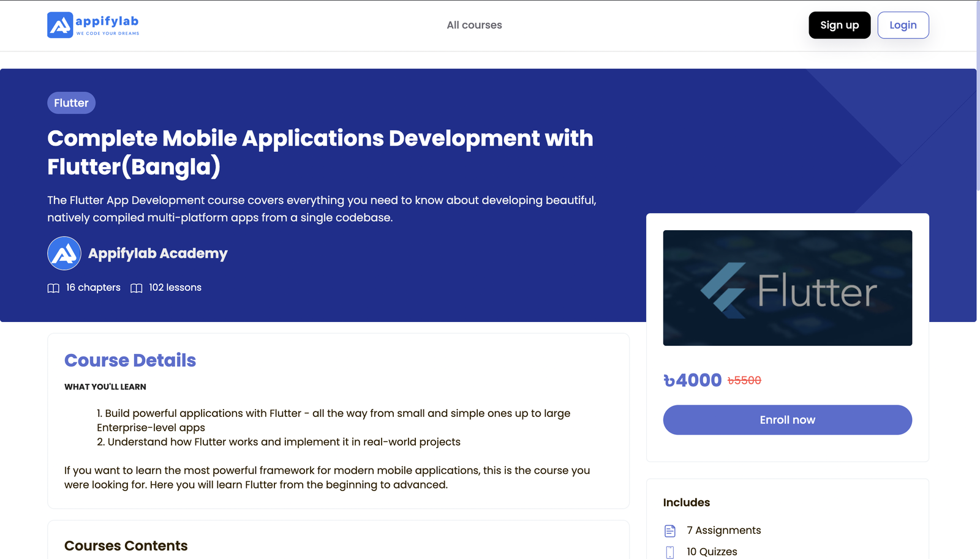This screenshot has width=980, height=559.
Task: Select the Flutter category tag
Action: tap(71, 103)
